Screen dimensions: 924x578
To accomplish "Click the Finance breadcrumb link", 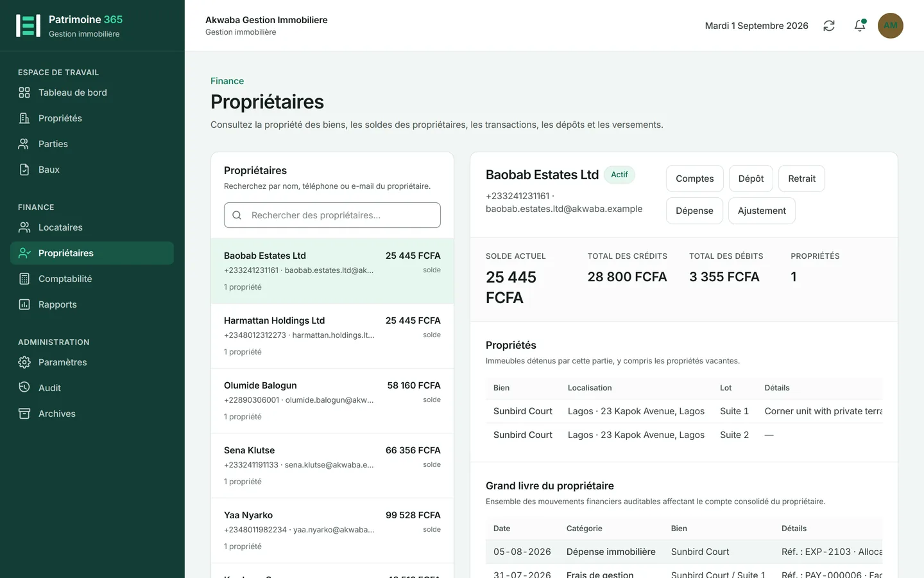I will click(227, 81).
